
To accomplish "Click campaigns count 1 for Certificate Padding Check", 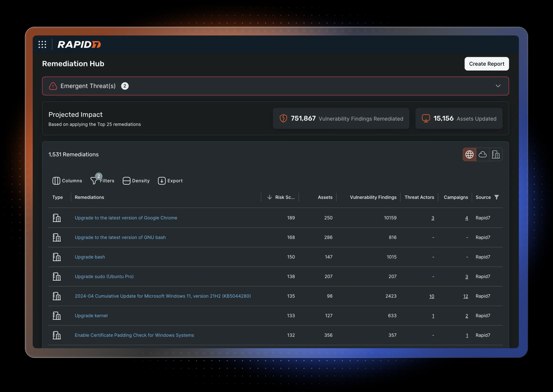I will 467,335.
